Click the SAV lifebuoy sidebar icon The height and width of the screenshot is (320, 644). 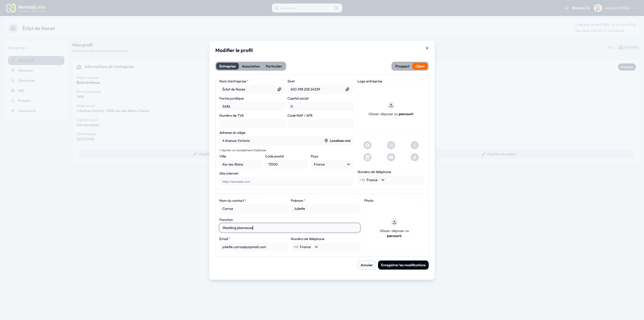coord(13,90)
